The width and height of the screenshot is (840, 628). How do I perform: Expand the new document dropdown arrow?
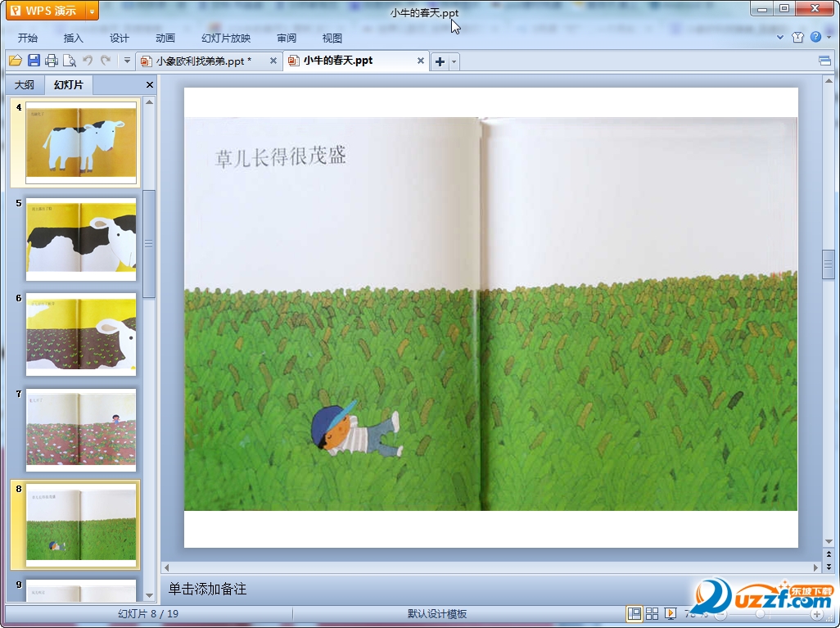pyautogui.click(x=454, y=61)
